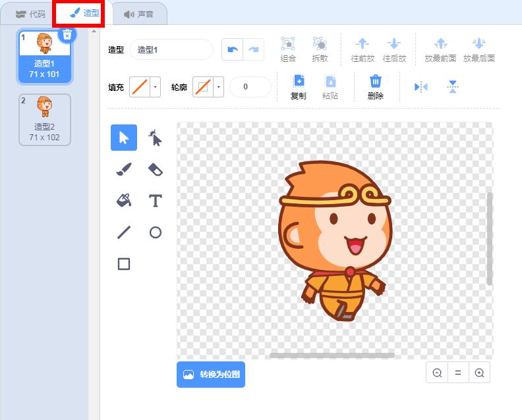Click the outline color swatch
Viewport: 522px width, 420px height.
coord(203,87)
